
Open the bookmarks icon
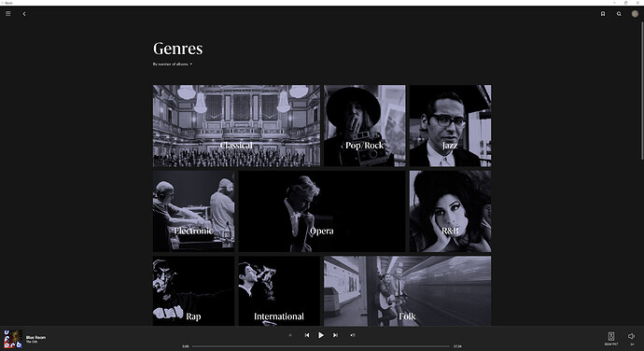click(603, 14)
